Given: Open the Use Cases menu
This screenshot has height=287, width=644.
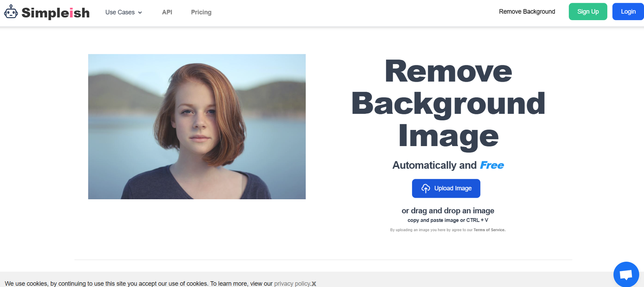Looking at the screenshot, I should click(120, 12).
